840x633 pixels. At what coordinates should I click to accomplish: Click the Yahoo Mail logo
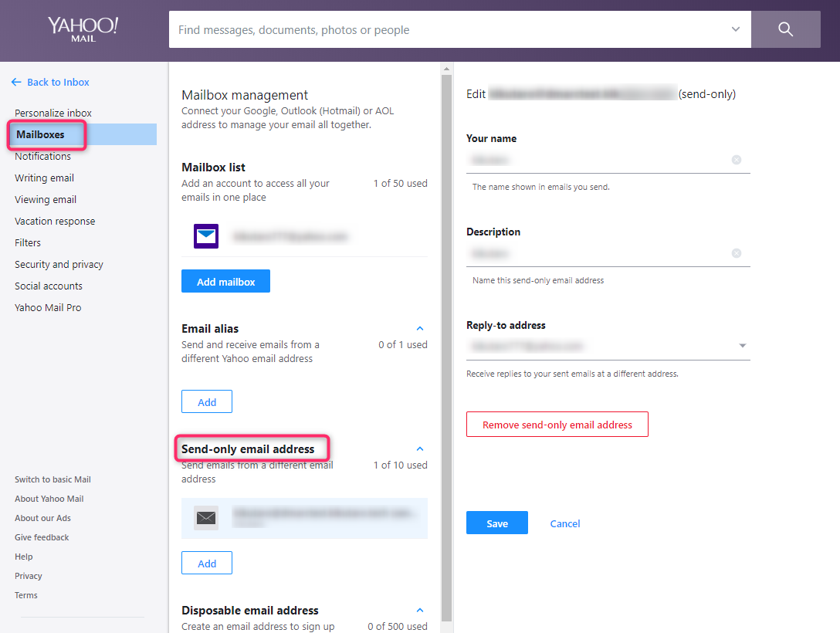pyautogui.click(x=83, y=29)
